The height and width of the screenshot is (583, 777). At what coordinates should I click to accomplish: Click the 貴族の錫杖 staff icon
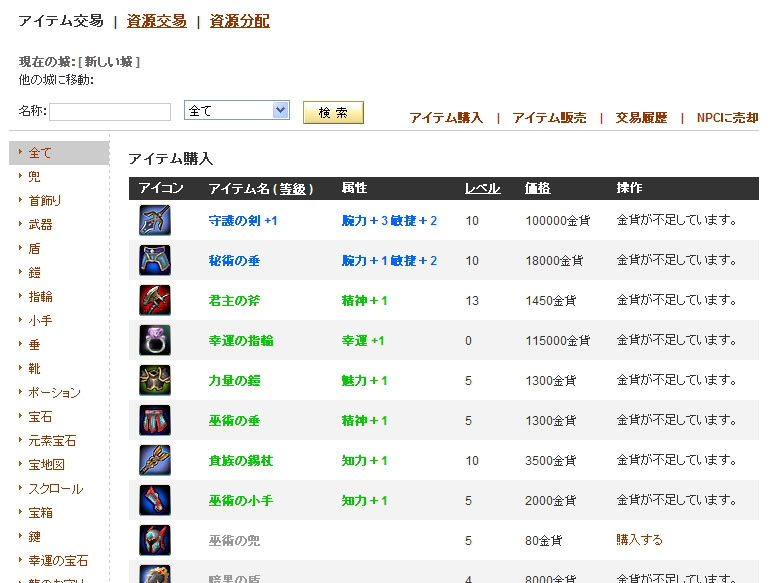point(154,460)
